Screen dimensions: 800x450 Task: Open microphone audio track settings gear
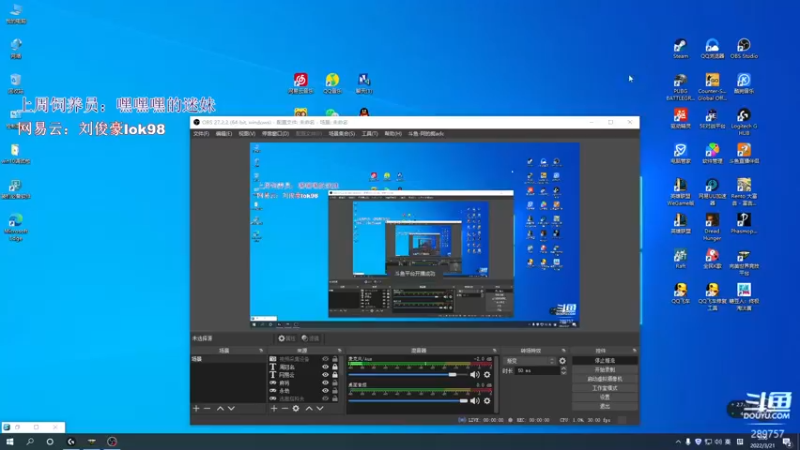click(x=487, y=375)
